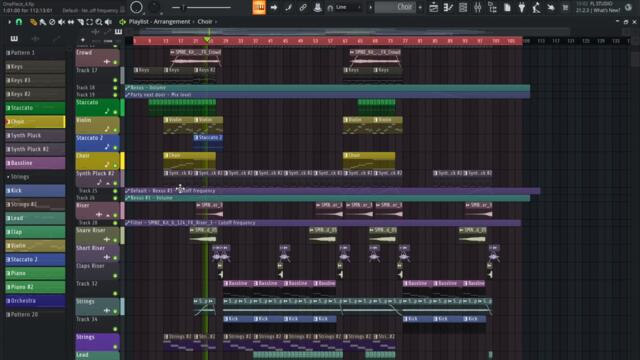Viewport: 640px width, 360px height.
Task: Select the Staccato pattern in picker
Action: (x=35, y=108)
